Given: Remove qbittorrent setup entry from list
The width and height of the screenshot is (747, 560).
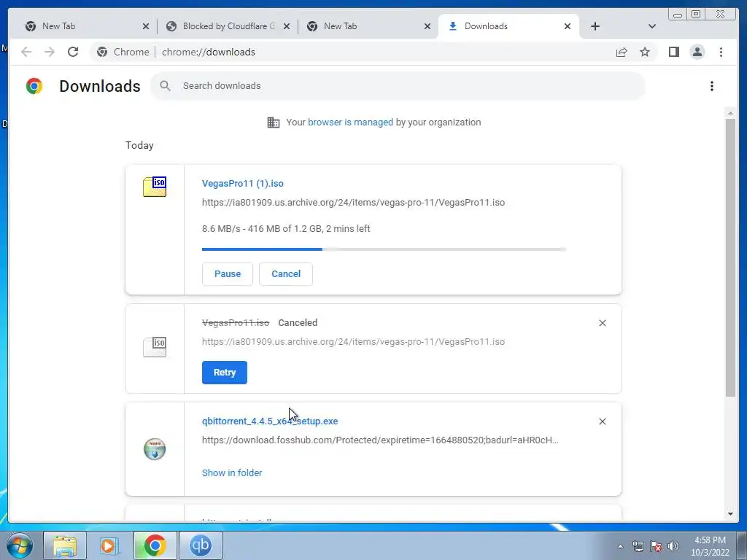Looking at the screenshot, I should (602, 421).
